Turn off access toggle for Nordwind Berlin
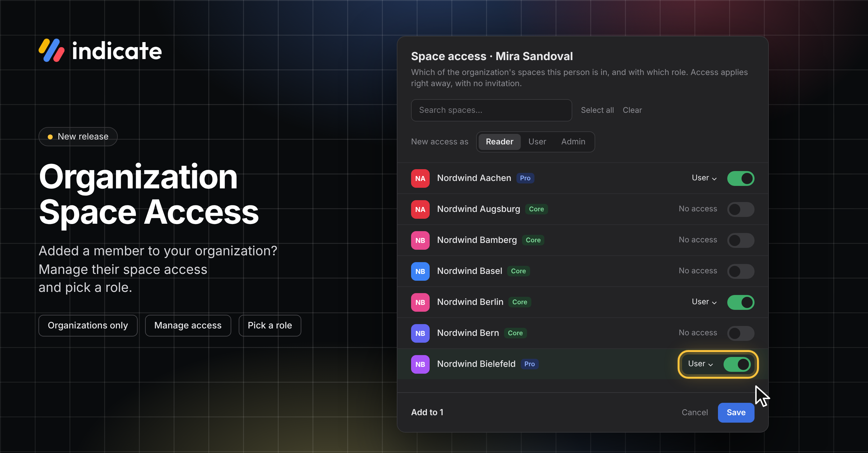This screenshot has height=453, width=868. click(x=741, y=302)
